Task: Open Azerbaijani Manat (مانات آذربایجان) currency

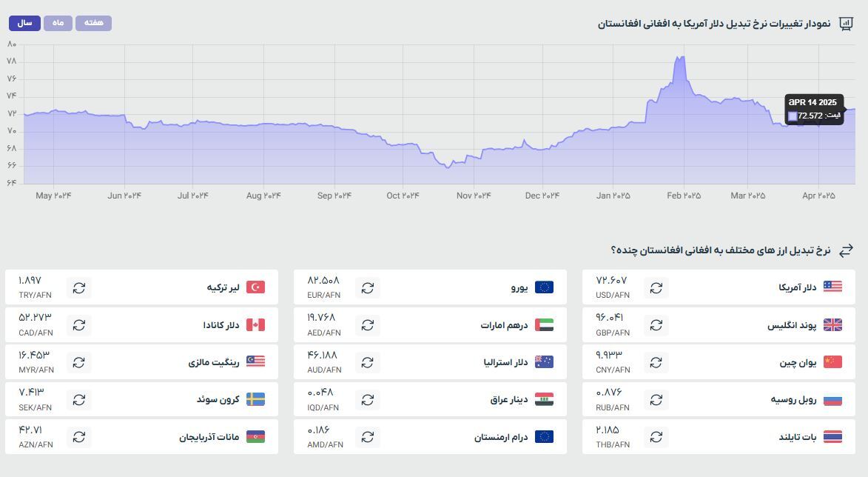Action: click(209, 437)
